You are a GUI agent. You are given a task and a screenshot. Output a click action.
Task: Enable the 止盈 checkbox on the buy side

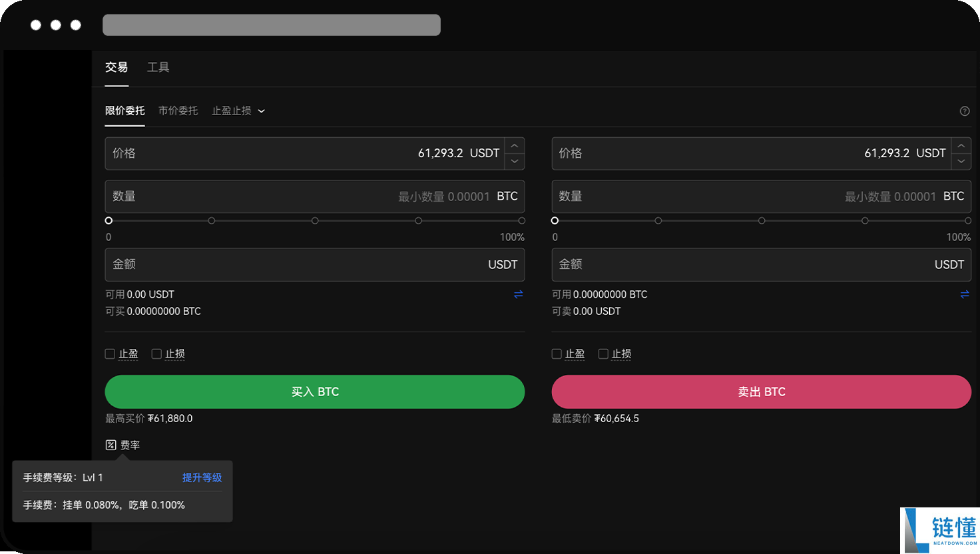[x=110, y=354]
